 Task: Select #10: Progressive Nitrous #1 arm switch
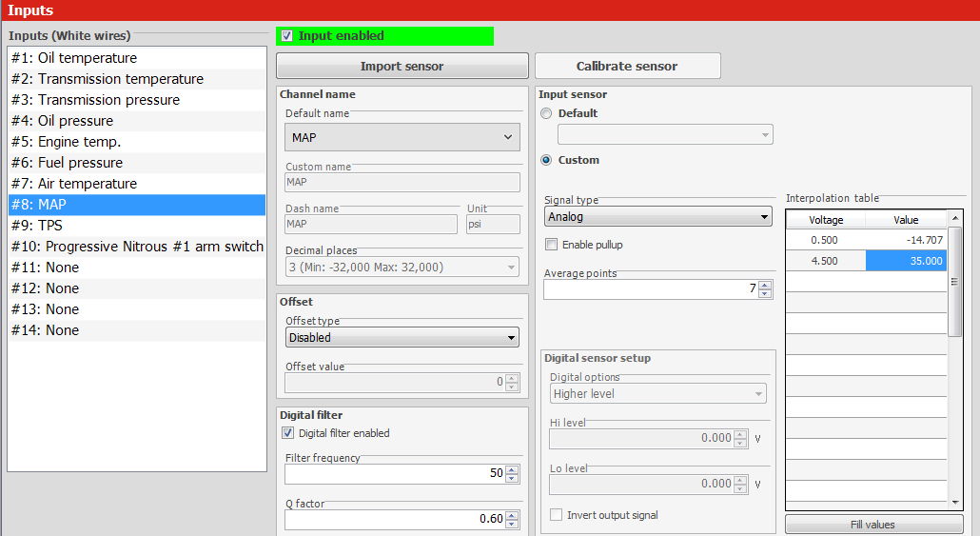[137, 247]
